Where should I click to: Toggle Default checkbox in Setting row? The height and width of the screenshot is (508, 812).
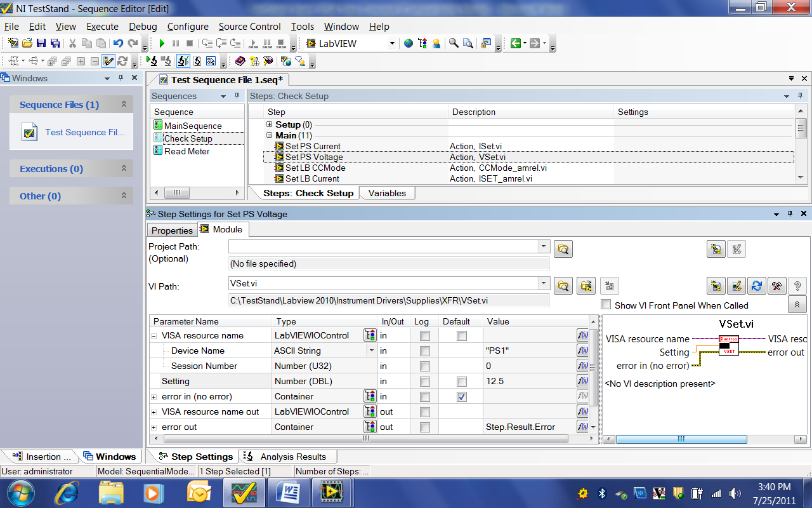(462, 382)
